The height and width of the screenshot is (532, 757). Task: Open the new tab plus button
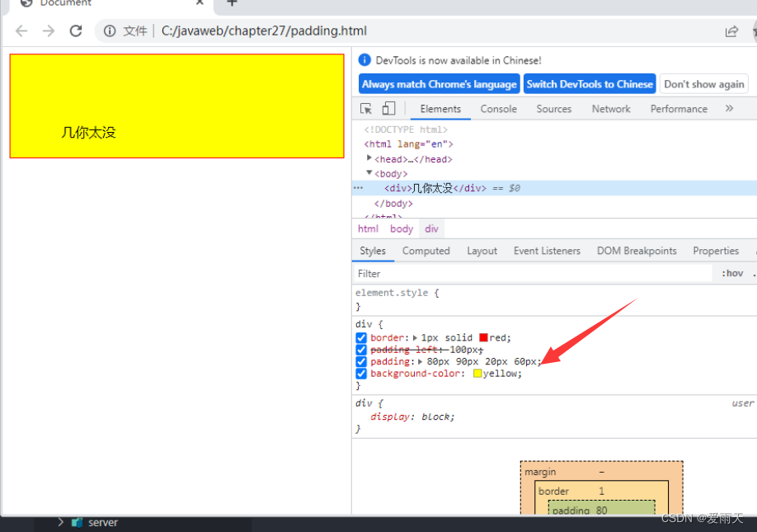tap(233, 3)
